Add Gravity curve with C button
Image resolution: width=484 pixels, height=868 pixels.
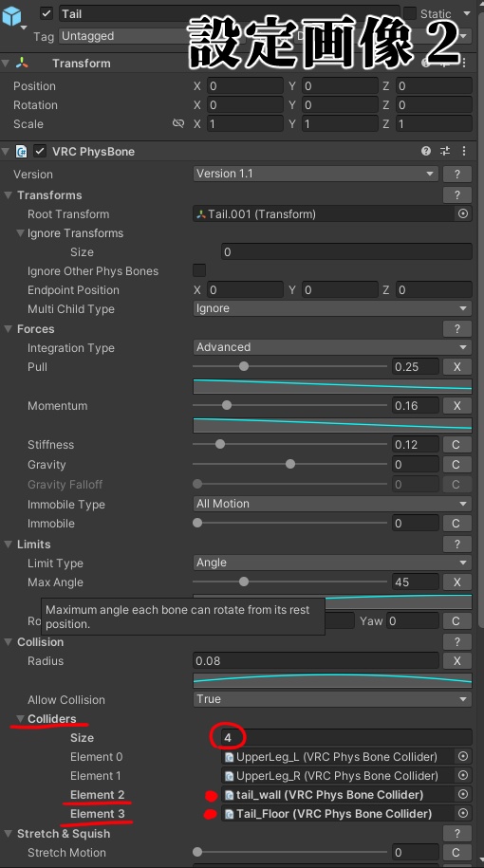[x=456, y=465]
